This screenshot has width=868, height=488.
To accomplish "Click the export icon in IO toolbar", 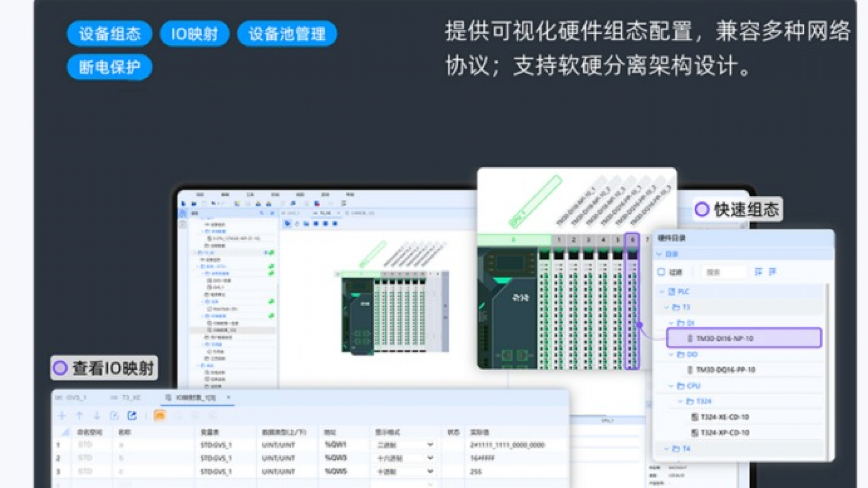I will (x=132, y=416).
